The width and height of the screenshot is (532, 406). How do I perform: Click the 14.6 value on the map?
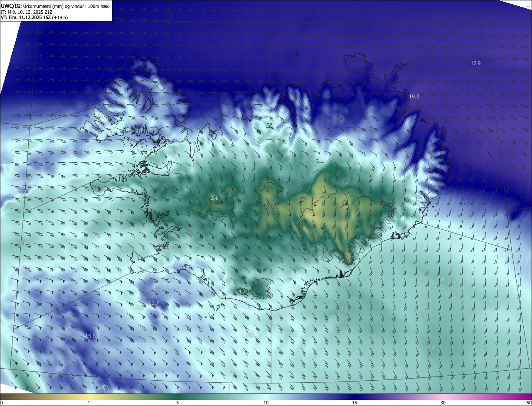90,335
